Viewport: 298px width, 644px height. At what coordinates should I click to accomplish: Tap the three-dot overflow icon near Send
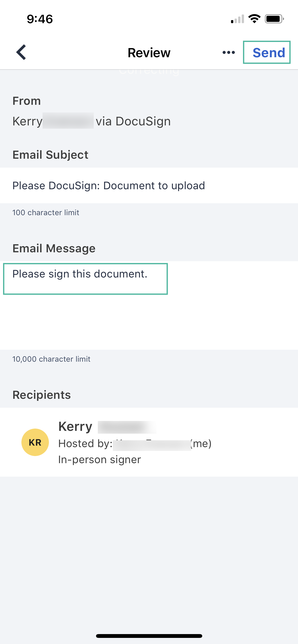pyautogui.click(x=228, y=52)
